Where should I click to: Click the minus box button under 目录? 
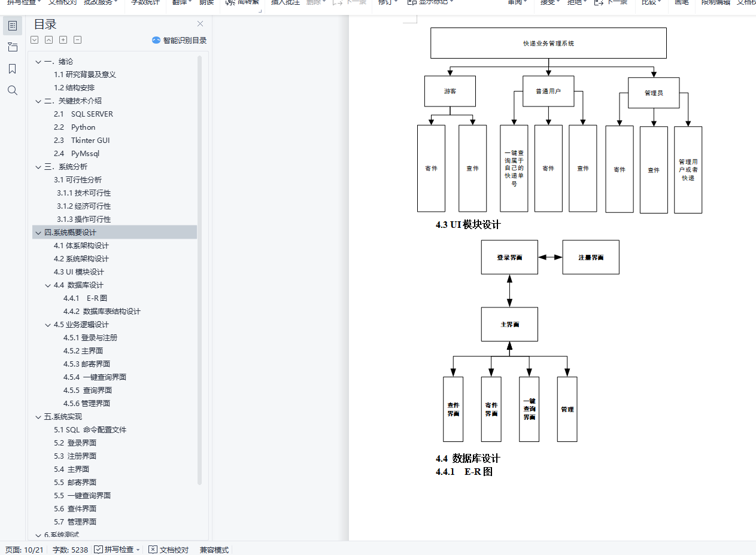(x=77, y=40)
